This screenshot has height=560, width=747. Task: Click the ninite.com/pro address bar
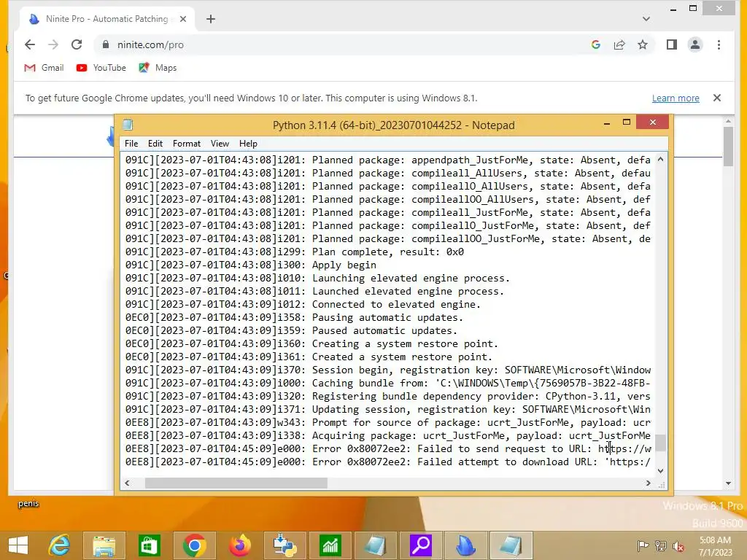coord(343,44)
